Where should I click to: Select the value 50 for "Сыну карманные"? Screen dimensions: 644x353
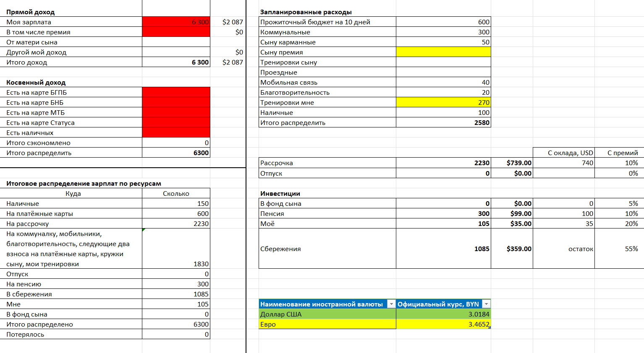click(x=443, y=42)
